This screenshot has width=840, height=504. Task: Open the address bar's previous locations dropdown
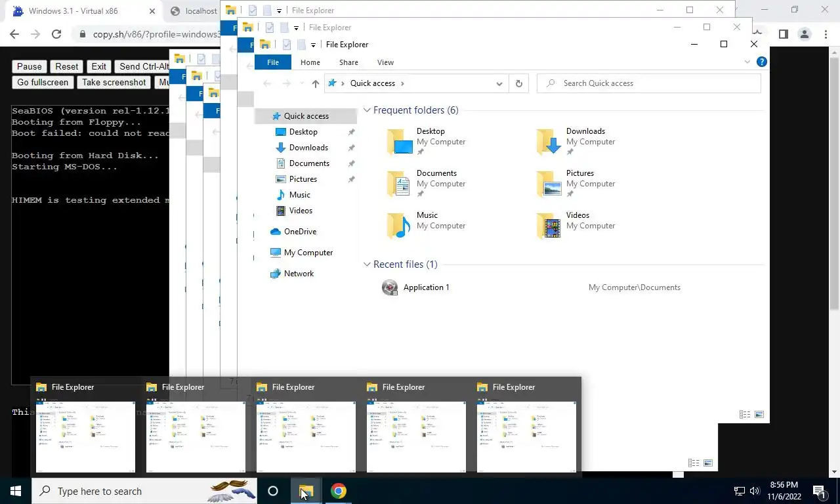tap(499, 83)
